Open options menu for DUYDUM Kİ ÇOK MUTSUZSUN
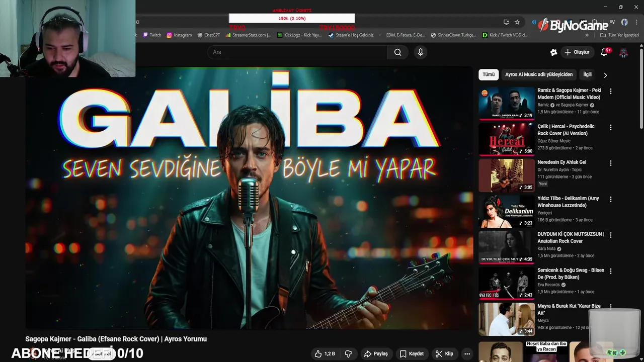 611,235
